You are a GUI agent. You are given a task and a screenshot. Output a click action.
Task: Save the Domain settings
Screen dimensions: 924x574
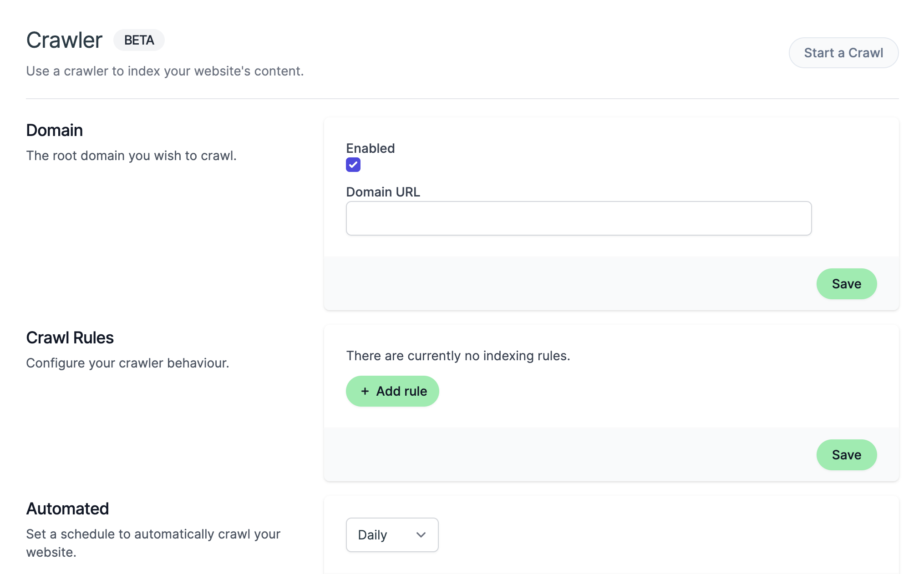click(846, 284)
